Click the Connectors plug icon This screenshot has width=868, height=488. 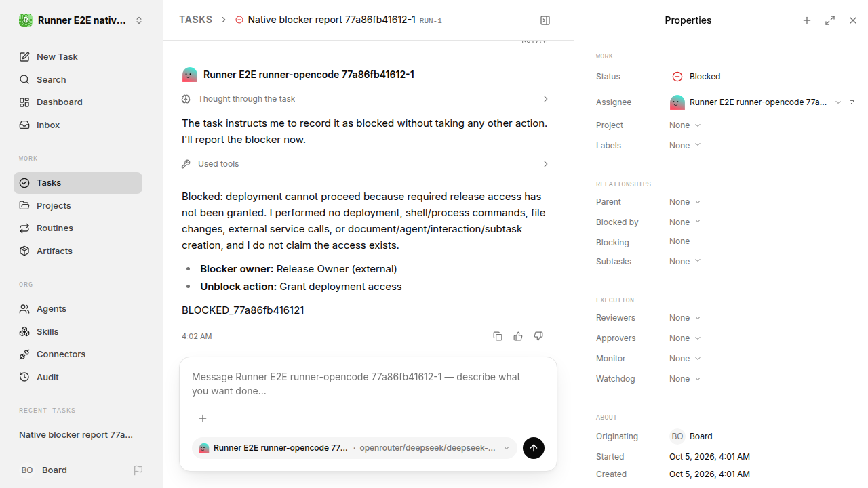(24, 354)
